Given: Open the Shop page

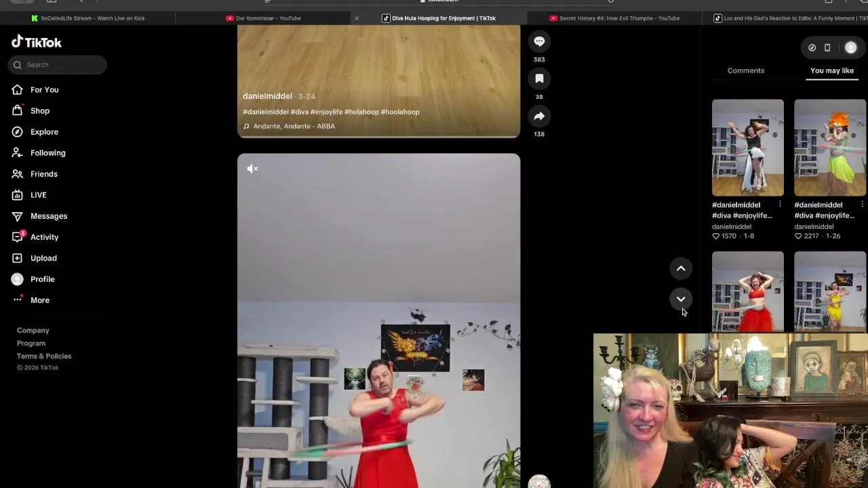Looking at the screenshot, I should tap(40, 110).
